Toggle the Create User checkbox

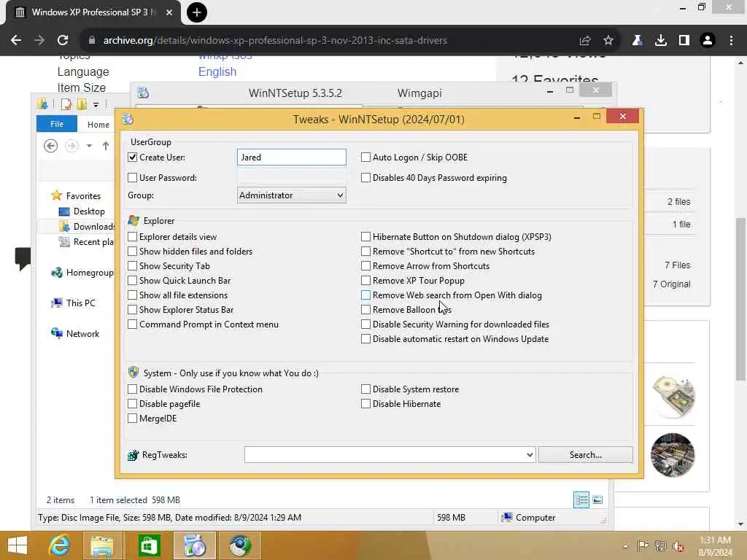133,157
